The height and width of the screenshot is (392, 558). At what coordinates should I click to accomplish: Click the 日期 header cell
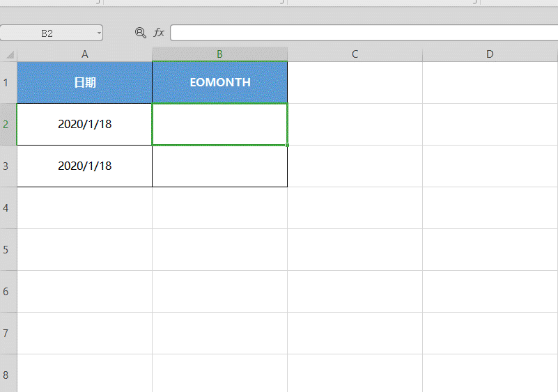(84, 82)
